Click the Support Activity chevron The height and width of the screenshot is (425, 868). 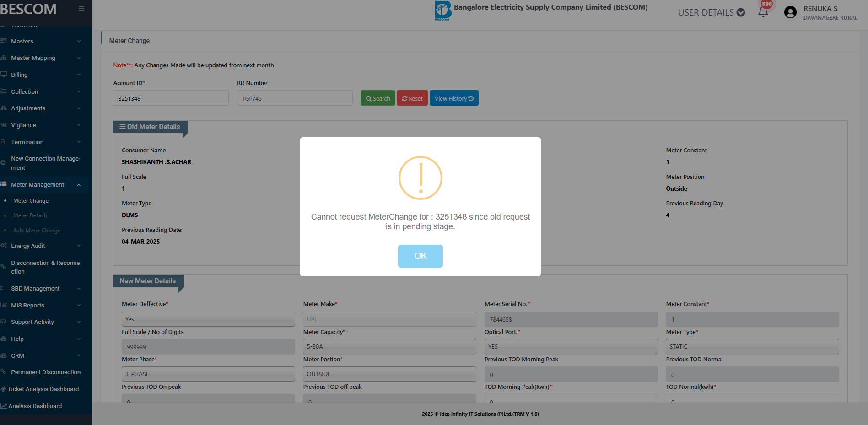(79, 322)
